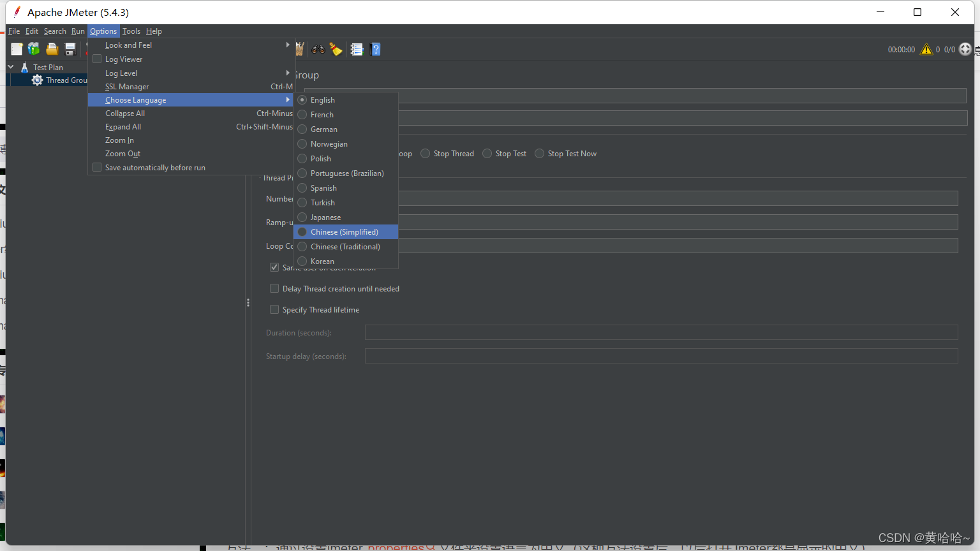Screen dimensions: 980x551
Task: Click the Options menu
Action: click(x=103, y=31)
